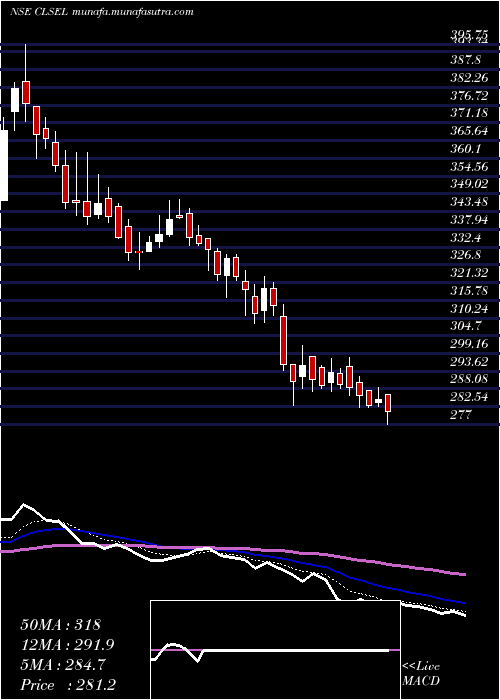Select the 371.18 price axis label
This screenshot has width=500, height=700.
click(469, 113)
